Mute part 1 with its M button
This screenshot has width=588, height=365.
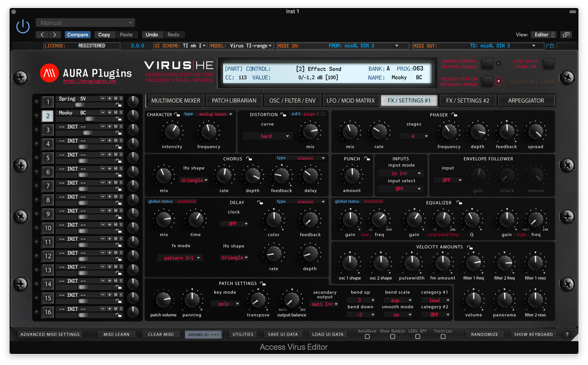click(x=116, y=99)
